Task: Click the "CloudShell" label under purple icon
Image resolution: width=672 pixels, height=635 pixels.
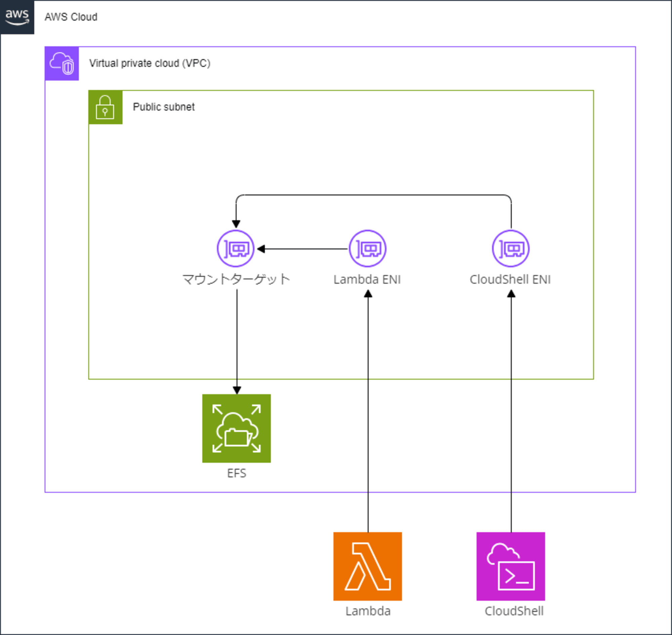Action: (514, 611)
